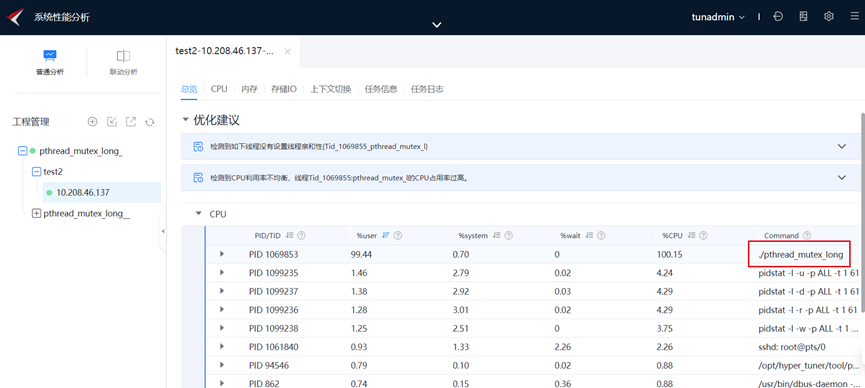Click the import project icon

[x=112, y=122]
